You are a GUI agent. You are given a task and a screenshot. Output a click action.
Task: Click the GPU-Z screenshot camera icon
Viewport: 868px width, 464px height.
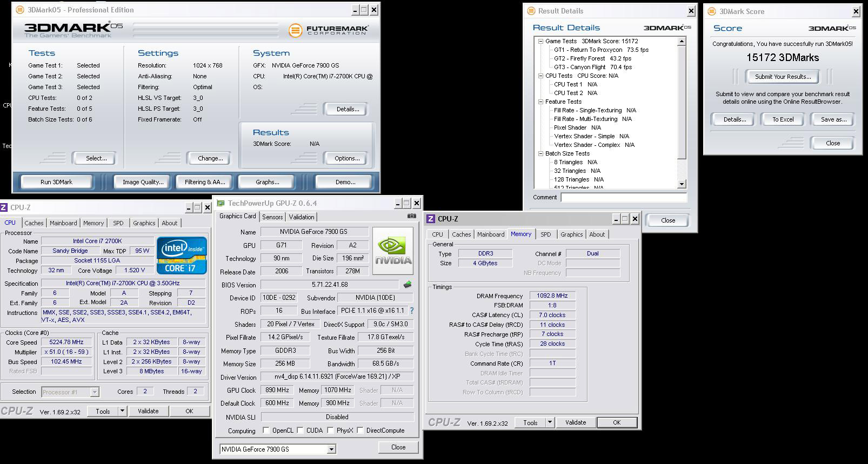(412, 216)
